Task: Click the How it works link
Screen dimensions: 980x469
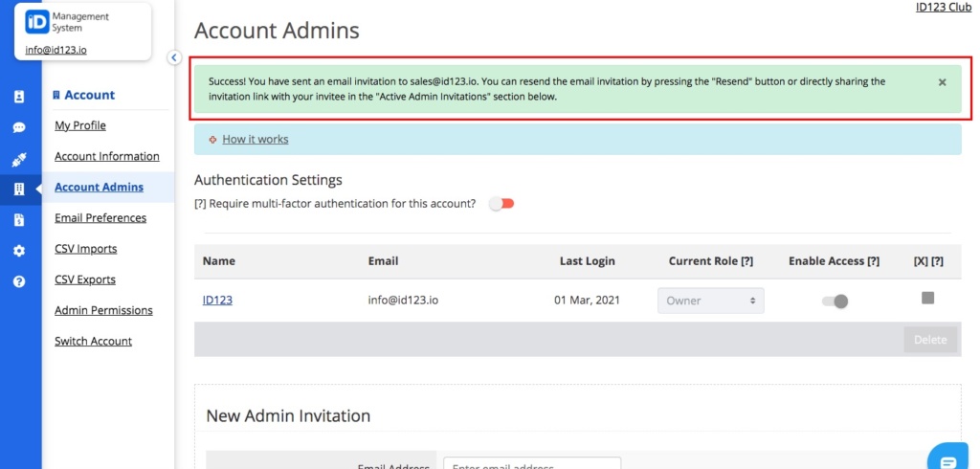Action: coord(255,140)
